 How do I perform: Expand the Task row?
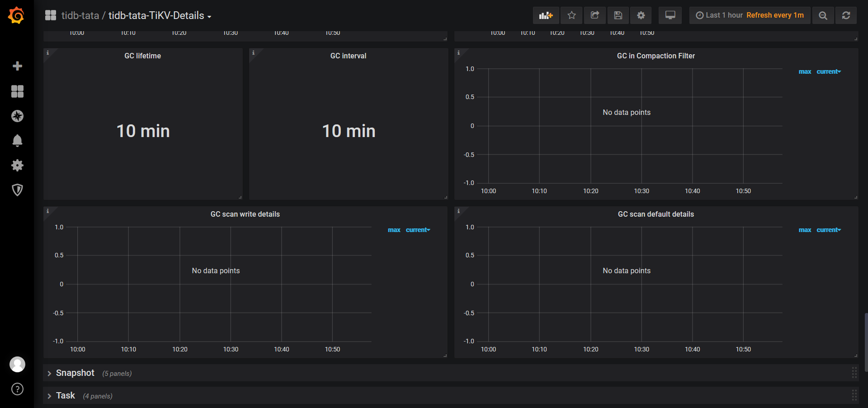[x=66, y=396]
